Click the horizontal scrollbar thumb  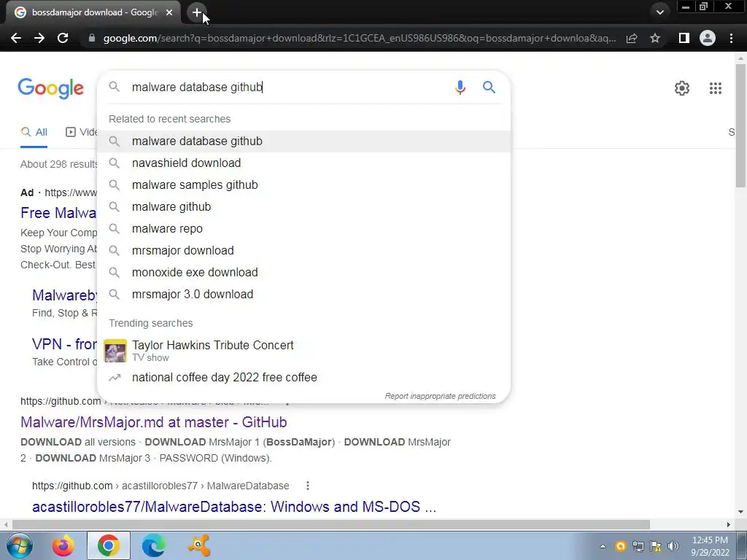tap(331, 524)
